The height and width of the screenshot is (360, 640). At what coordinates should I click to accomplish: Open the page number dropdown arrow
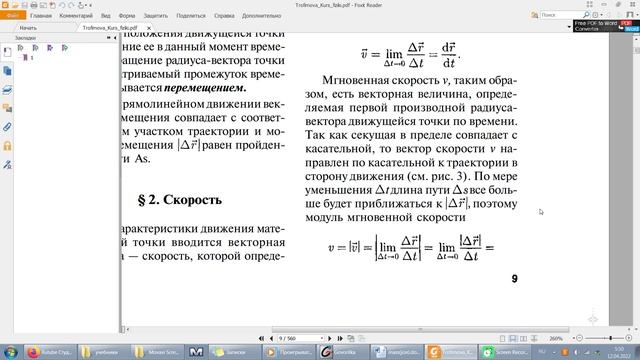pyautogui.click(x=322, y=338)
